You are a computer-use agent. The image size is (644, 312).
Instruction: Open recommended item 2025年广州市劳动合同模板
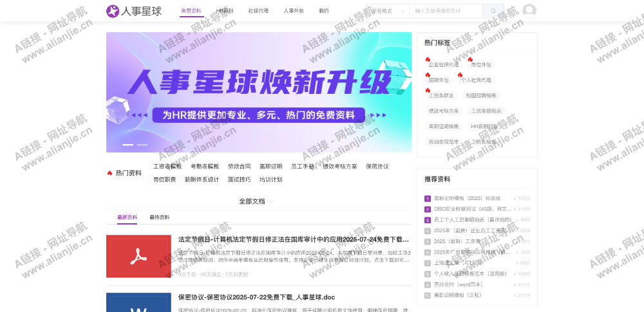(x=473, y=252)
